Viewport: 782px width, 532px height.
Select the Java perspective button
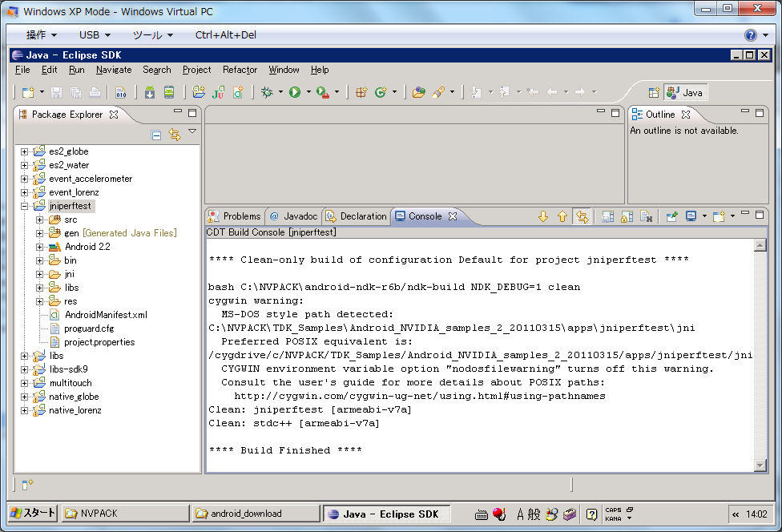(x=686, y=93)
